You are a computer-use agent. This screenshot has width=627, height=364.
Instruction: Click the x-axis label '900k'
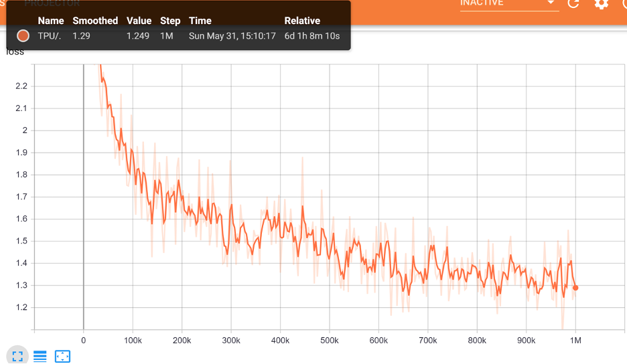527,341
